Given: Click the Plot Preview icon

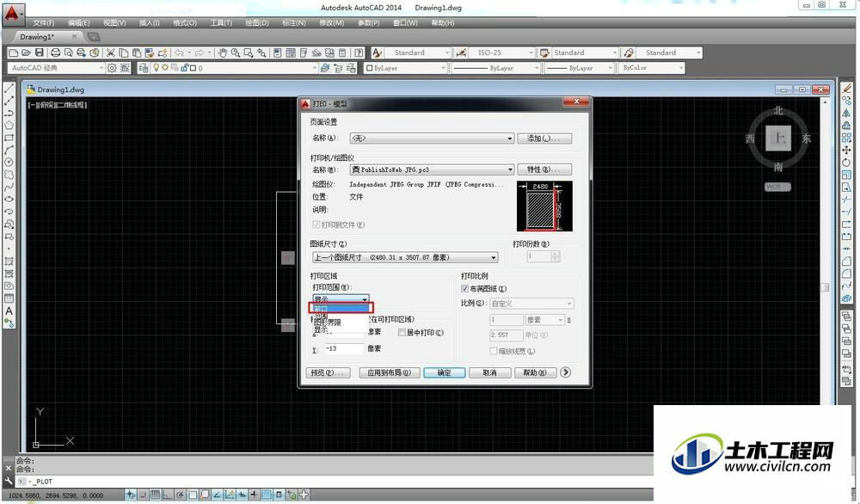Looking at the screenshot, I should pos(69,52).
